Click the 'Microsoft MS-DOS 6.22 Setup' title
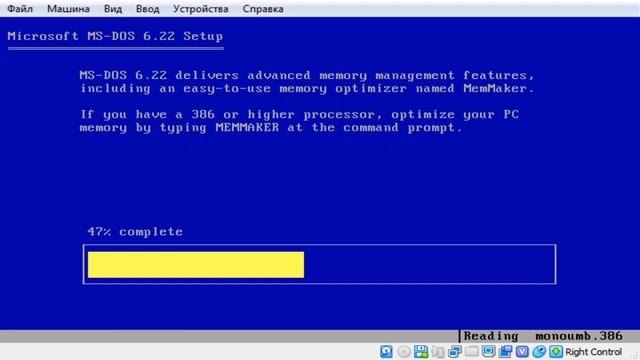The height and width of the screenshot is (360, 640). [115, 36]
